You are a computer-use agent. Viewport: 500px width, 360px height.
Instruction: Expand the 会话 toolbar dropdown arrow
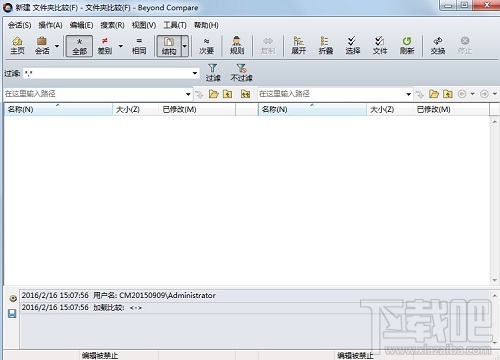pyautogui.click(x=57, y=46)
